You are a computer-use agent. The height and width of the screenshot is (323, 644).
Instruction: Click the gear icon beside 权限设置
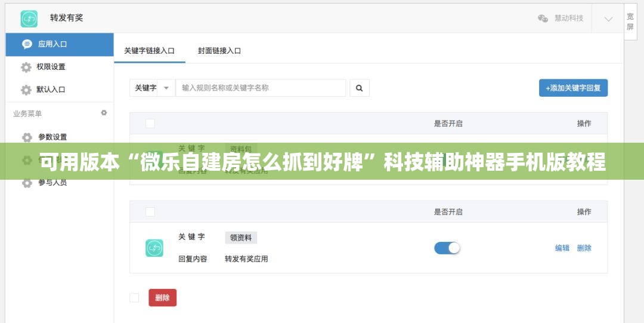pyautogui.click(x=26, y=67)
